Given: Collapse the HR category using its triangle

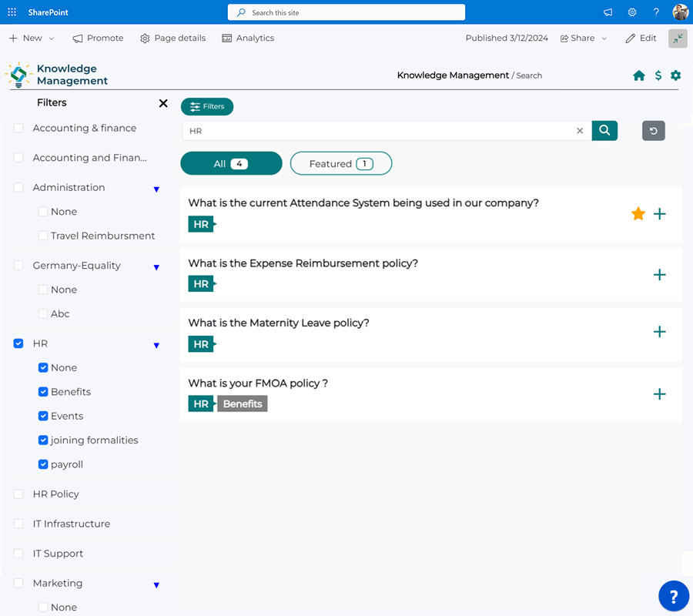Looking at the screenshot, I should tap(157, 345).
